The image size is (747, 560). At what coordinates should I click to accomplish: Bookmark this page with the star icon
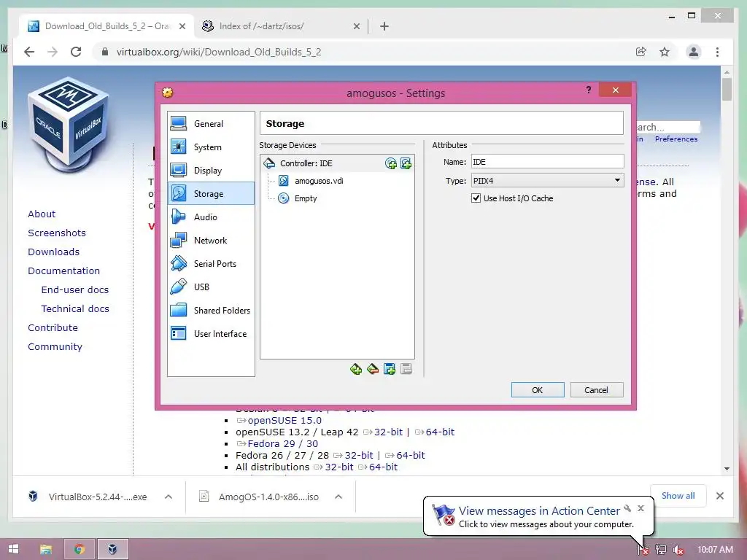point(665,52)
